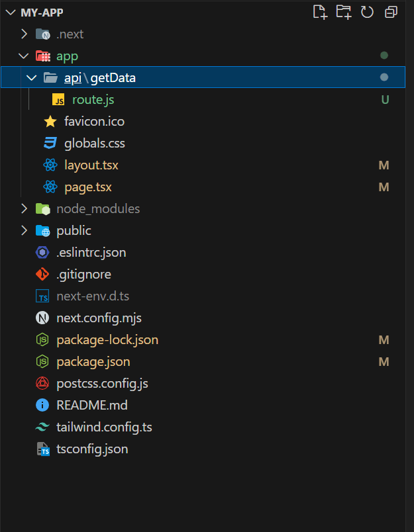
Task: Collapse the app folder chevron
Action: (23, 56)
